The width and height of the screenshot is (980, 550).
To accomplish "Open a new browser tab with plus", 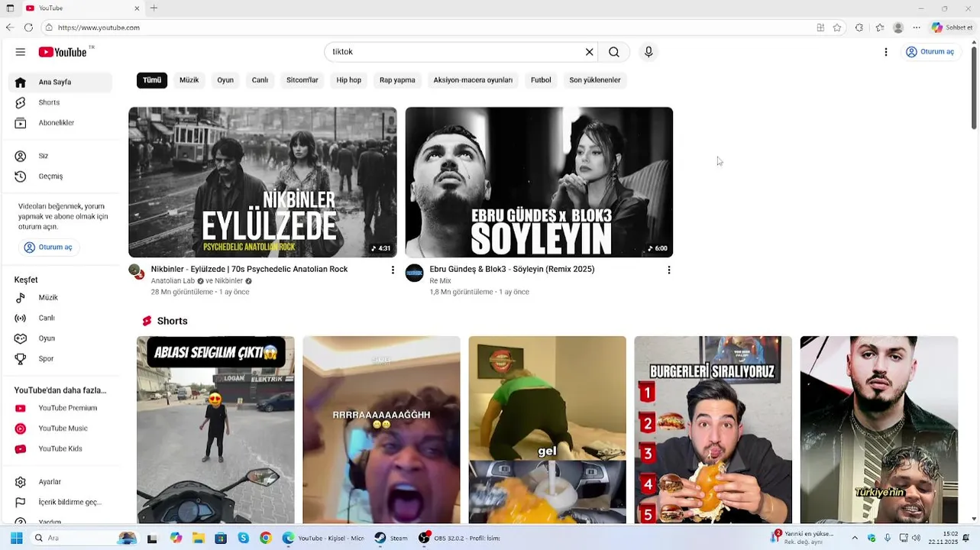I will [x=154, y=8].
